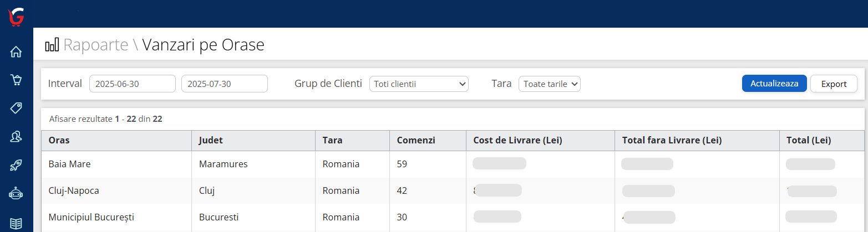Click the start date field 2025-06-30
The image size is (868, 232).
click(132, 84)
